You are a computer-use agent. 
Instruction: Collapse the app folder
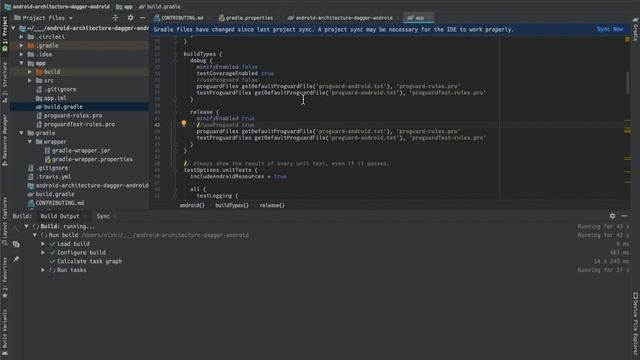(x=22, y=63)
